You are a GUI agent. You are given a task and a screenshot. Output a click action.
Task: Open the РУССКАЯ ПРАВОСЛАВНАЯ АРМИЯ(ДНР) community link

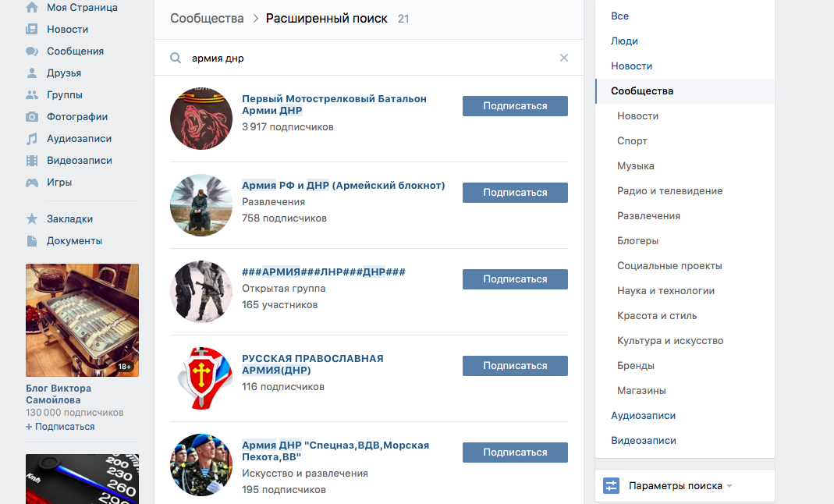(x=313, y=364)
